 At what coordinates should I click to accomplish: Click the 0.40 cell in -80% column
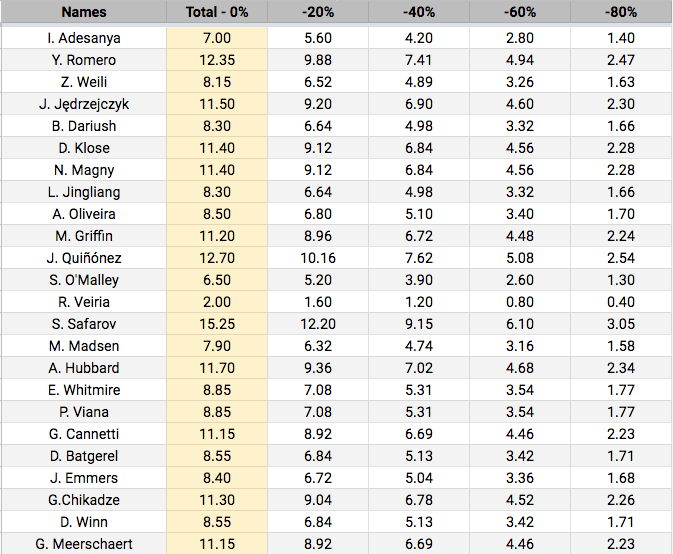(621, 302)
